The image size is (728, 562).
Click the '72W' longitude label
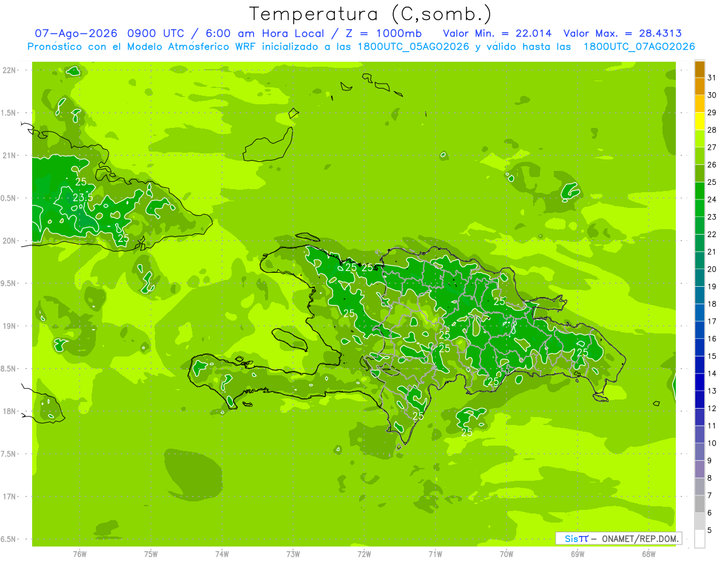point(364,554)
